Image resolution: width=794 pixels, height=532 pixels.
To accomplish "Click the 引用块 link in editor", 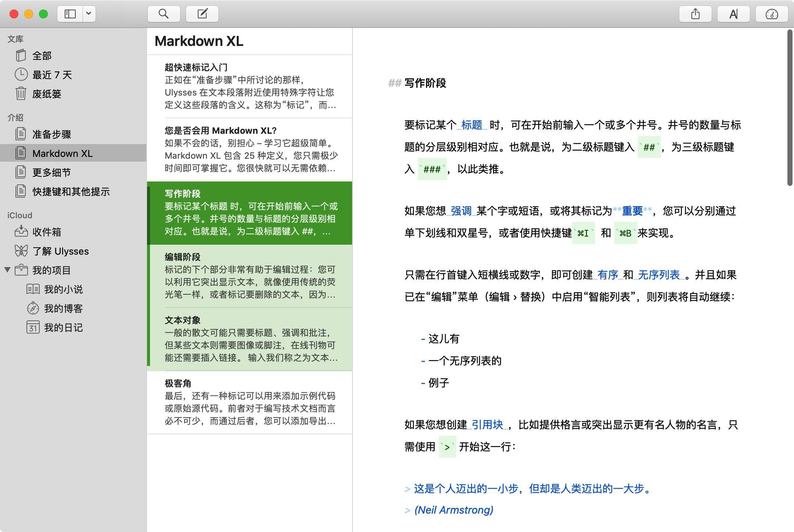I will click(x=487, y=425).
